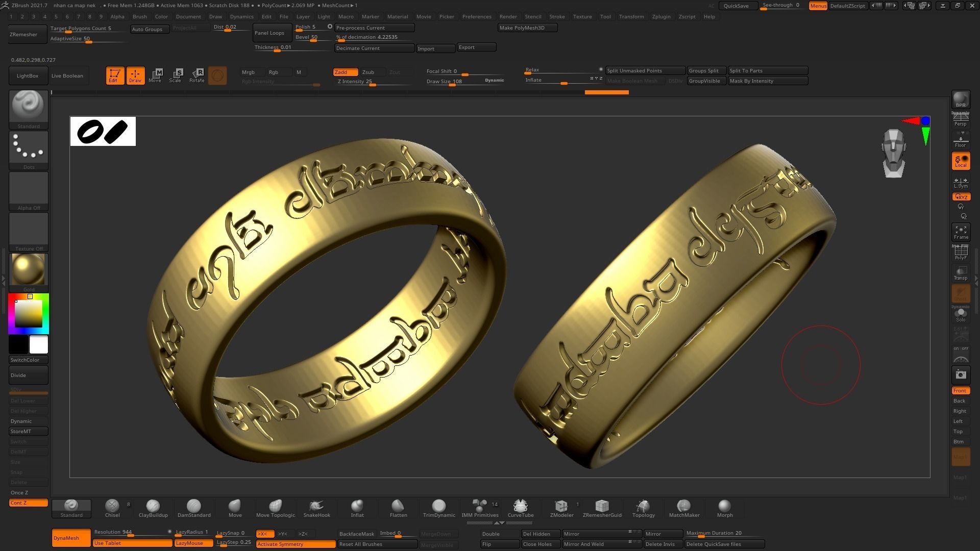Toggle X axis symmetry button
Viewport: 980px width, 551px height.
[265, 534]
